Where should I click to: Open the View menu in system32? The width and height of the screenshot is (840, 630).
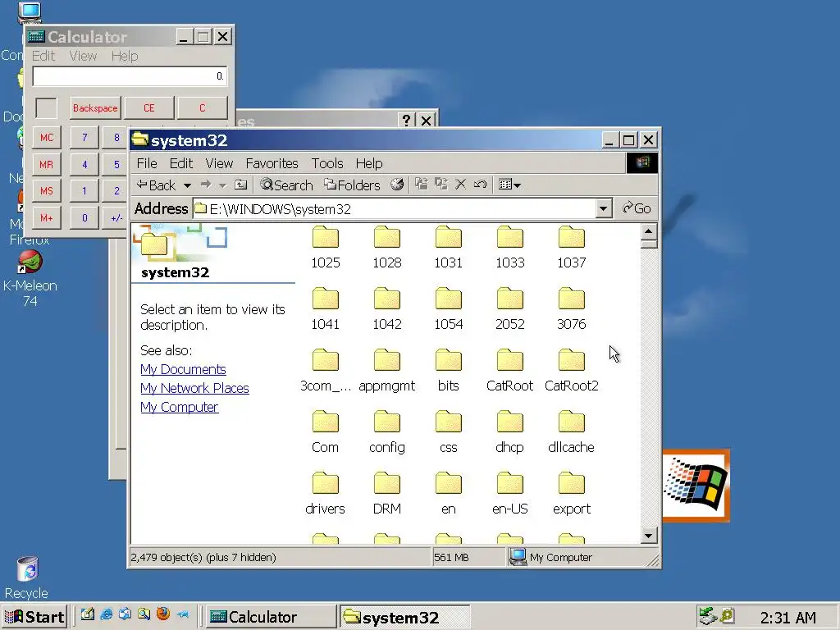coord(219,163)
